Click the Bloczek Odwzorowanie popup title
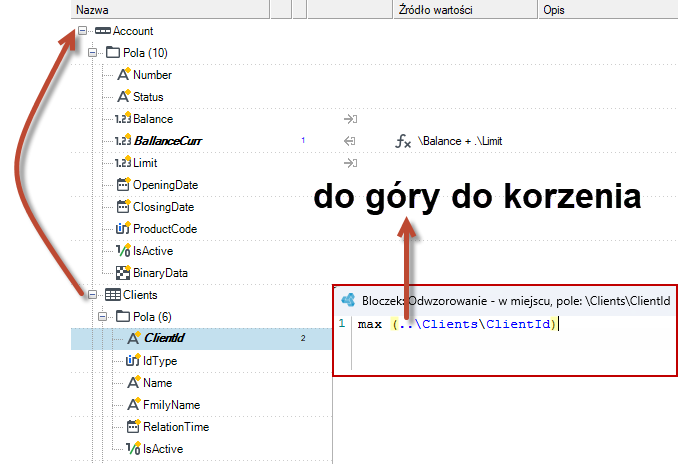The width and height of the screenshot is (678, 464). tap(516, 301)
